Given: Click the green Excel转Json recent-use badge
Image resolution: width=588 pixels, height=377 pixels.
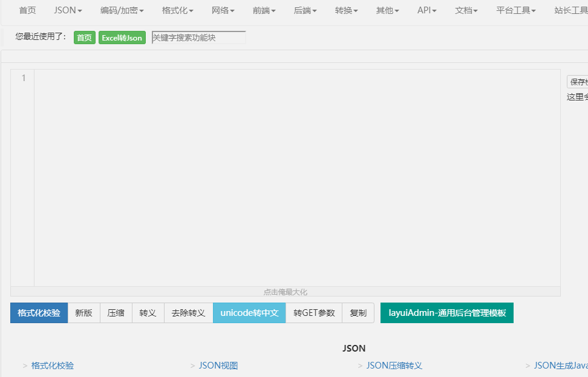Looking at the screenshot, I should (x=122, y=37).
